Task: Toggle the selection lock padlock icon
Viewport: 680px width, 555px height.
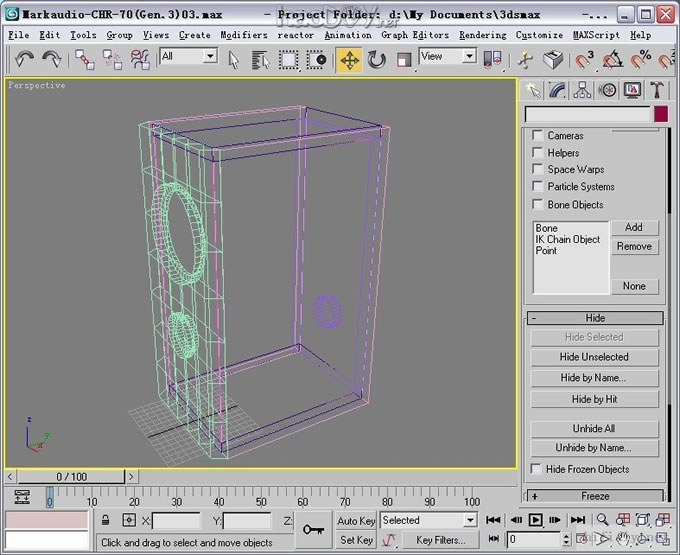Action: coord(105,521)
